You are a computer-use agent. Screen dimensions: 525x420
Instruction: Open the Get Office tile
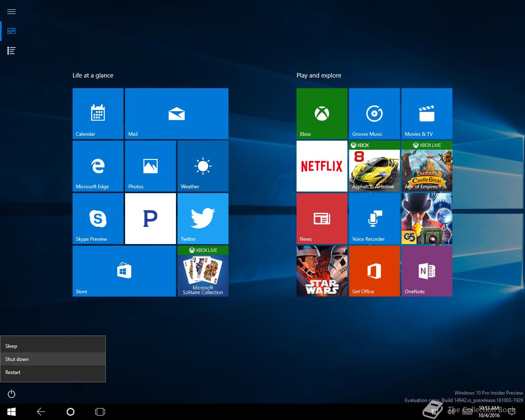[374, 271]
